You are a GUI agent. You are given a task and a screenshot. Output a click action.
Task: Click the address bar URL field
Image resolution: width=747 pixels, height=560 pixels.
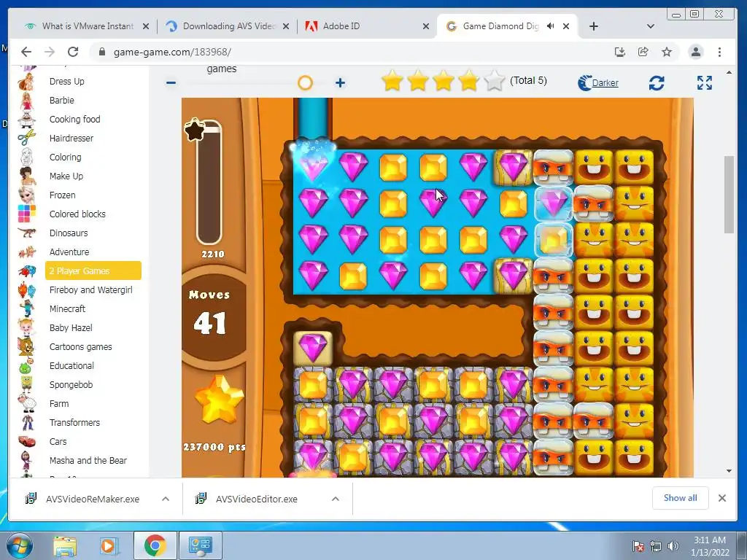pos(352,52)
